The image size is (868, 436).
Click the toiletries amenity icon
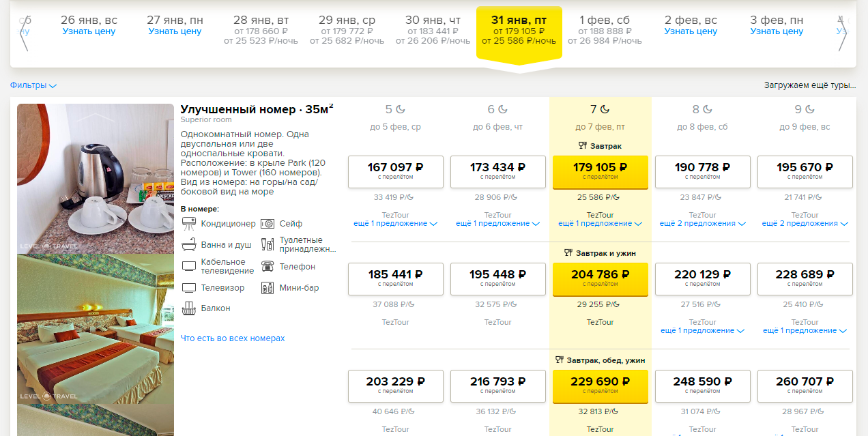pyautogui.click(x=267, y=244)
